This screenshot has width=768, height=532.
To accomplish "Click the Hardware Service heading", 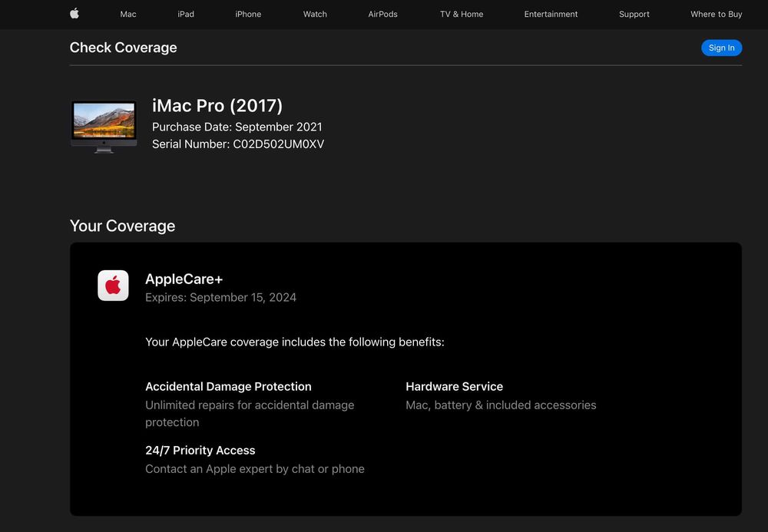I will tap(454, 386).
